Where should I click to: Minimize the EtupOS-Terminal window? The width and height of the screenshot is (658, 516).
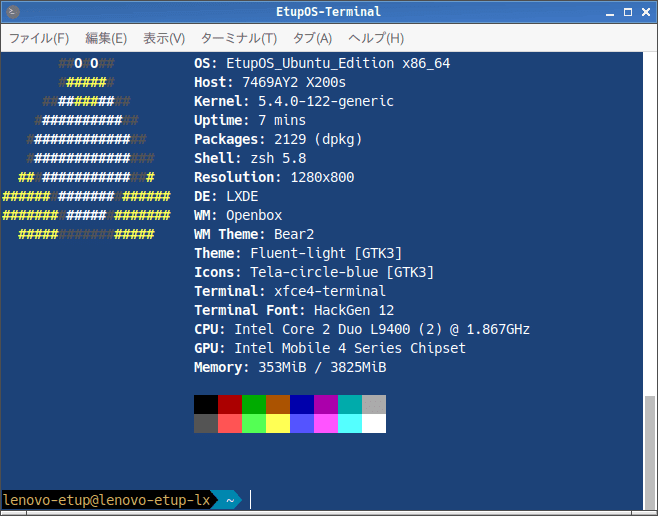click(610, 13)
